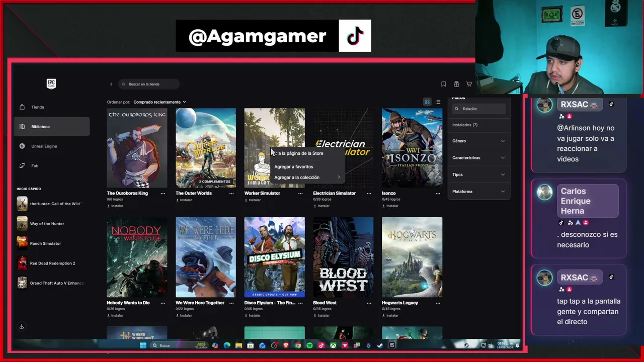Open options menu for Hogwarts Legacy

point(438,303)
